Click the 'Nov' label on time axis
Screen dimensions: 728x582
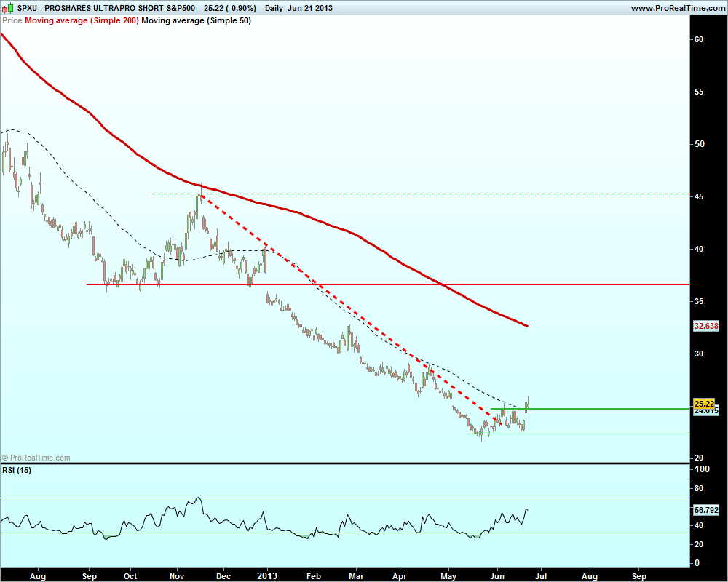coord(177,576)
